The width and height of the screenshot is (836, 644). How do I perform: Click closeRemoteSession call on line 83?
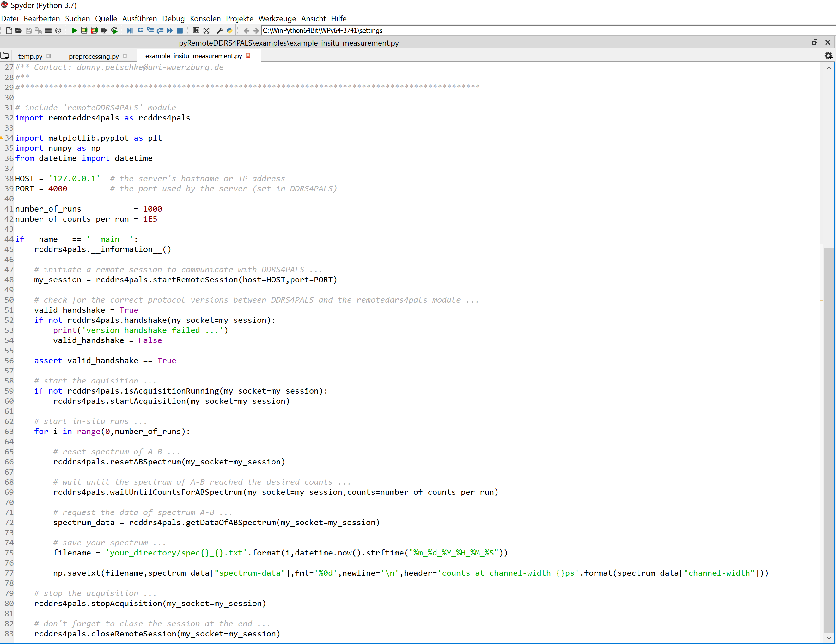[x=157, y=634]
